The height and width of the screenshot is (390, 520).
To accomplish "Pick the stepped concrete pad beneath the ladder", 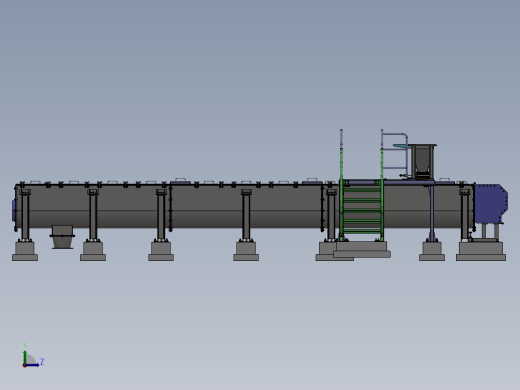I will pos(362,249).
